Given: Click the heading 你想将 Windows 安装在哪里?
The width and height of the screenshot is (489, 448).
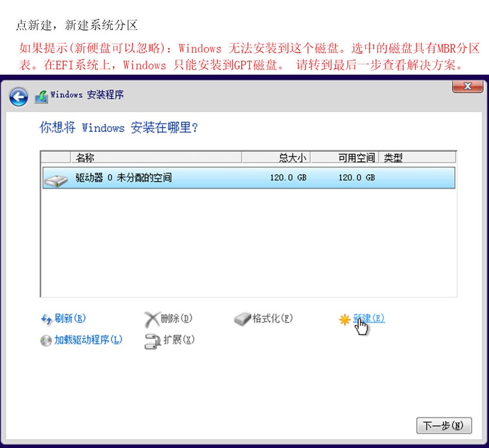Looking at the screenshot, I should pyautogui.click(x=119, y=128).
